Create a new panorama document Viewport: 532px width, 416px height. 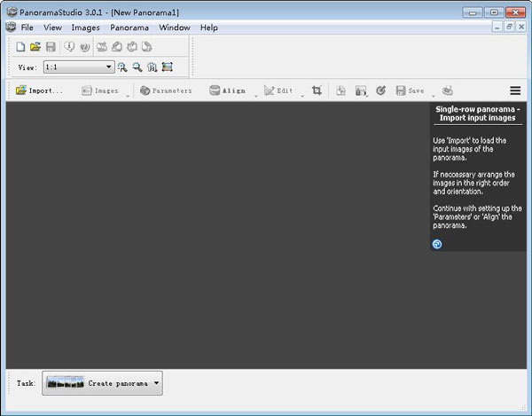pos(20,47)
